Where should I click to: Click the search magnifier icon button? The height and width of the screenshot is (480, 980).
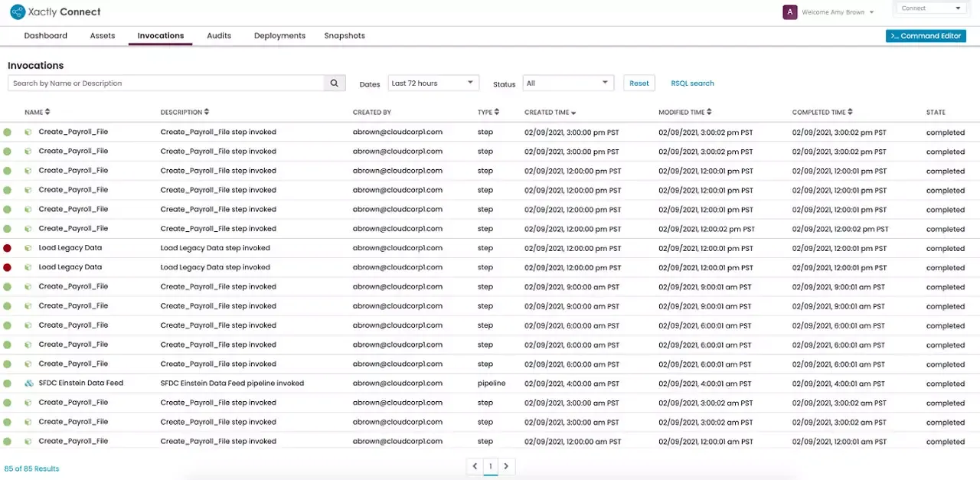point(334,83)
